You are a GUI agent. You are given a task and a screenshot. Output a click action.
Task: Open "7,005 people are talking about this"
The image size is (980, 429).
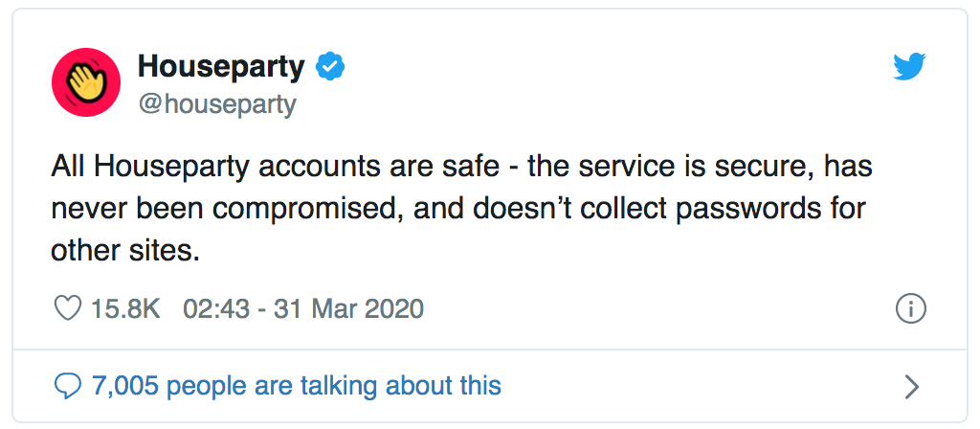[x=297, y=386]
